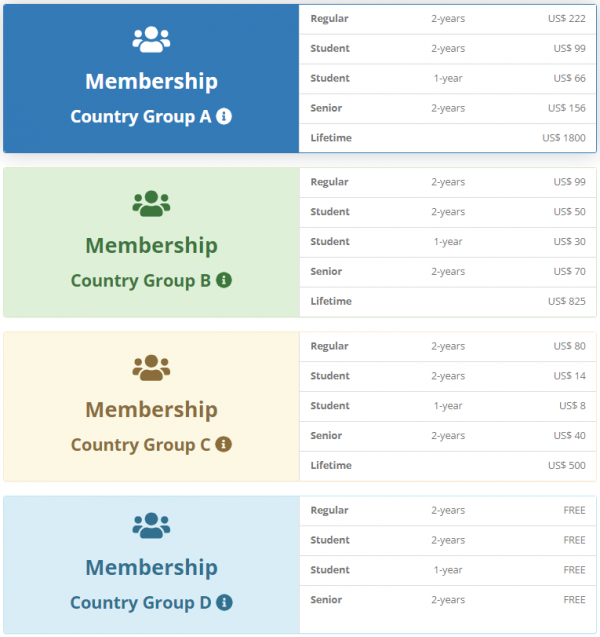Select the Regular 2-years US$ 222 row
This screenshot has height=637, width=600.
pos(448,19)
